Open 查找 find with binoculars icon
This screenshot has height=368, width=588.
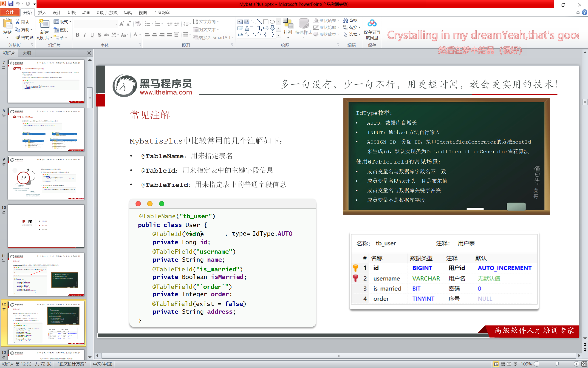point(350,20)
